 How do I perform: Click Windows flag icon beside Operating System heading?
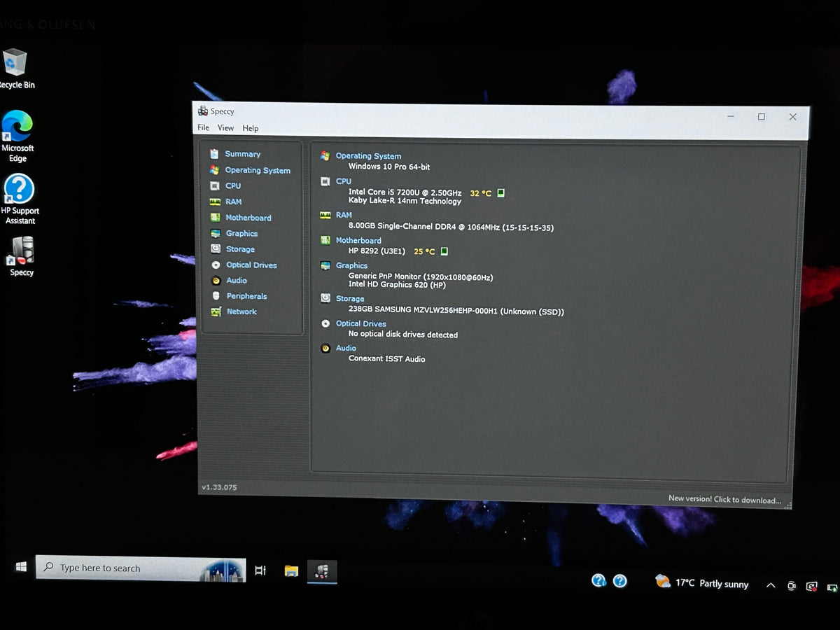325,156
